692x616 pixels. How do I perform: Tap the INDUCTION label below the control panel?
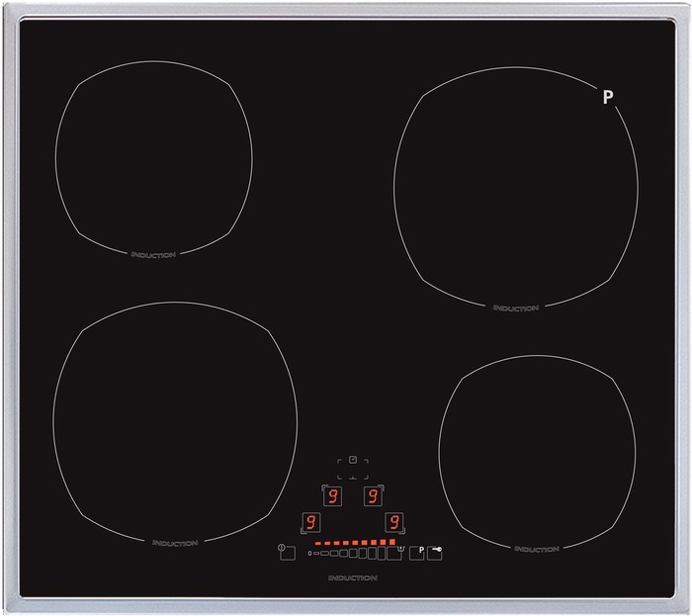pos(352,576)
